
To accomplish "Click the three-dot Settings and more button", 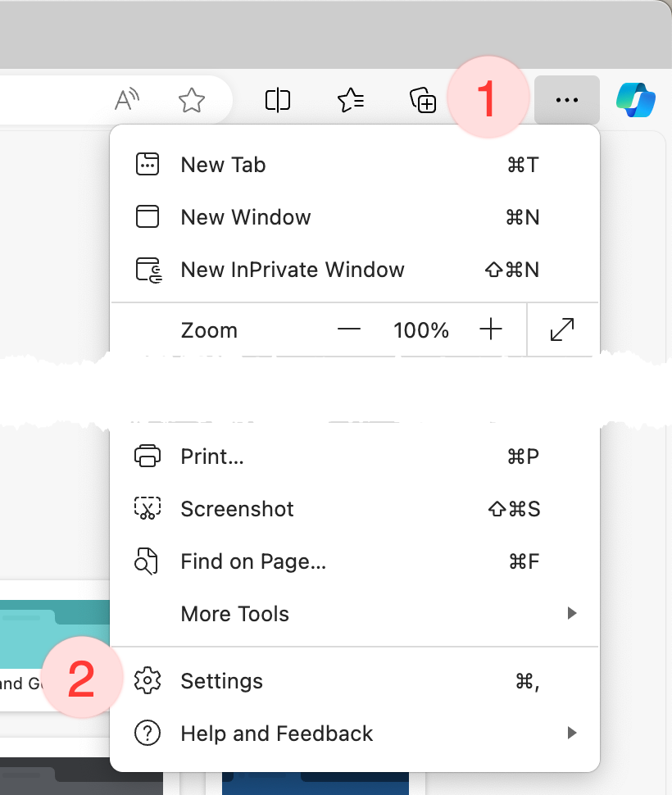I will (x=566, y=101).
